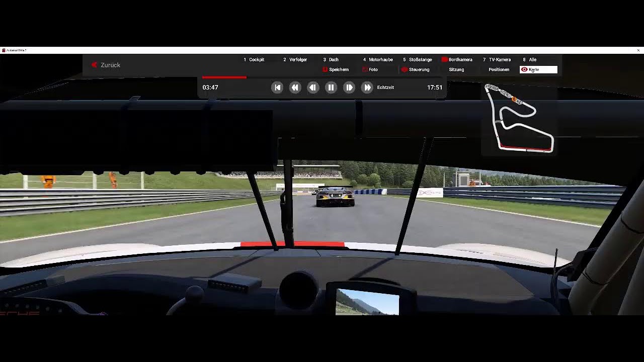Click the 03:47 elapsed time
This screenshot has height=362, width=644.
210,87
